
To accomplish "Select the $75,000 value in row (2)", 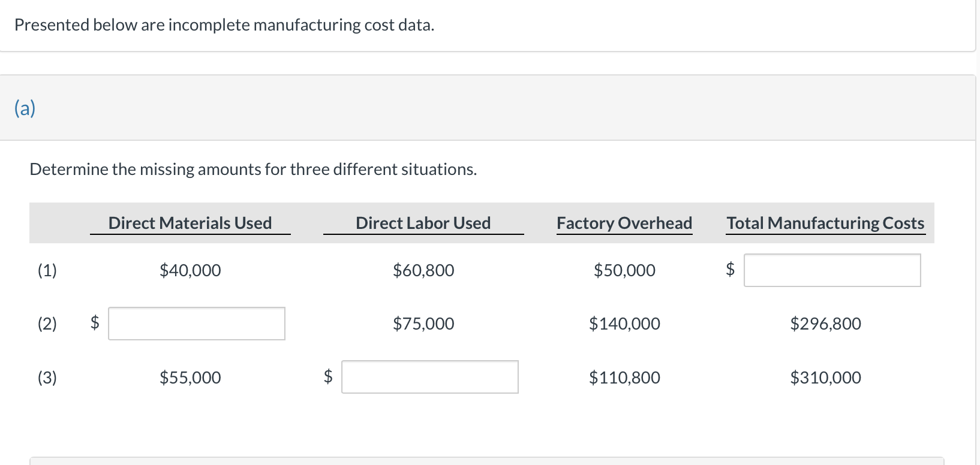I will [x=423, y=324].
